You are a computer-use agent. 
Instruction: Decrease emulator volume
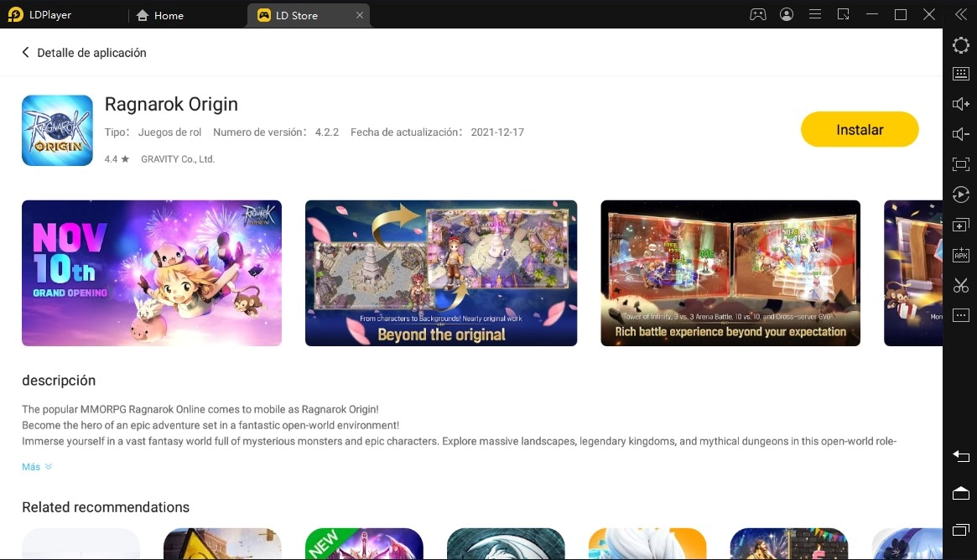tap(960, 133)
